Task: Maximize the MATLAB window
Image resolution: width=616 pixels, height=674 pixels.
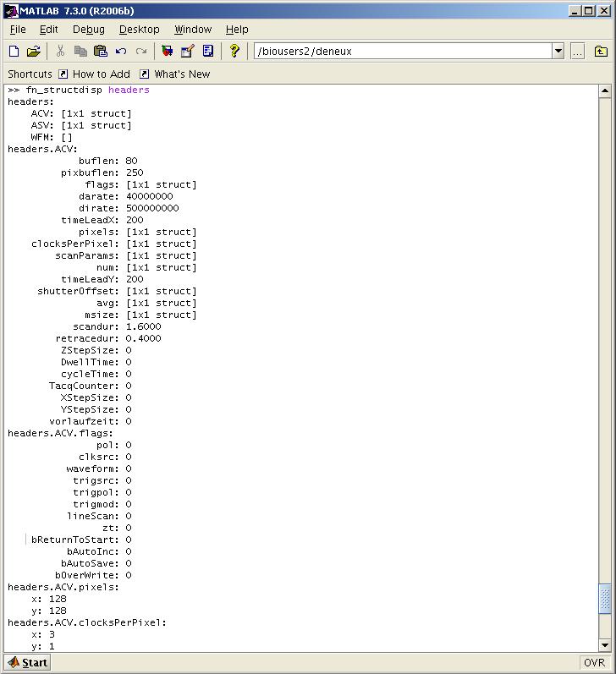Action: pos(589,11)
